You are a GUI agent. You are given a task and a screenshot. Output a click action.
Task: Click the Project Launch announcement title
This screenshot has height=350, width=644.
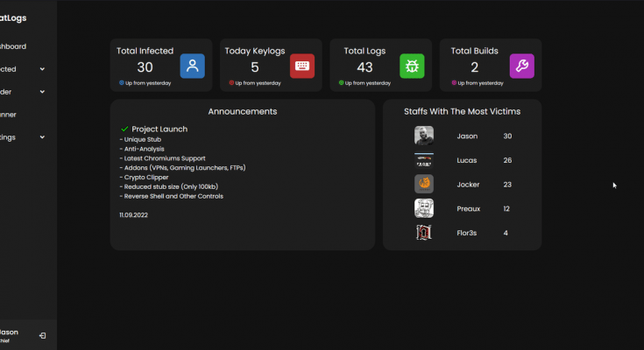tap(159, 129)
